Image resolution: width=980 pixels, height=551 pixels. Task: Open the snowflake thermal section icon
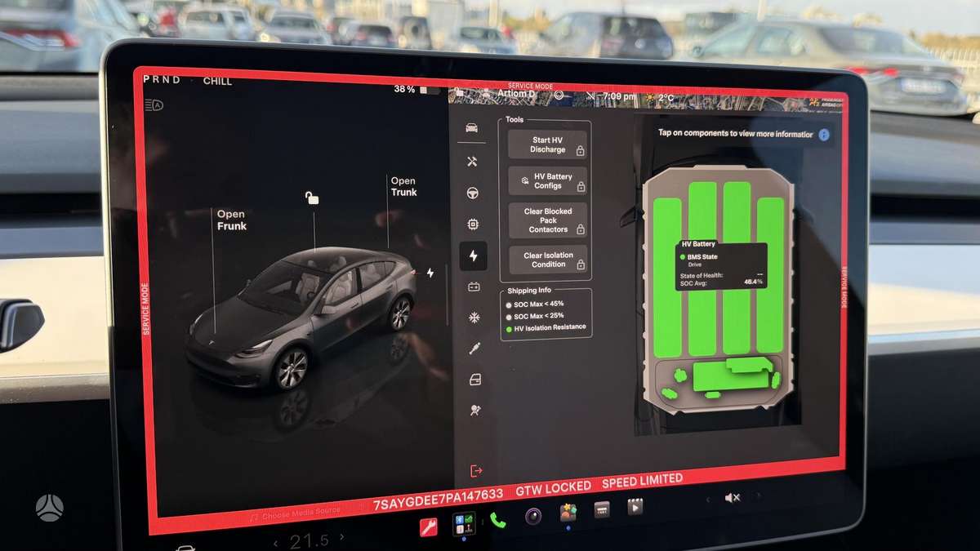[x=474, y=317]
